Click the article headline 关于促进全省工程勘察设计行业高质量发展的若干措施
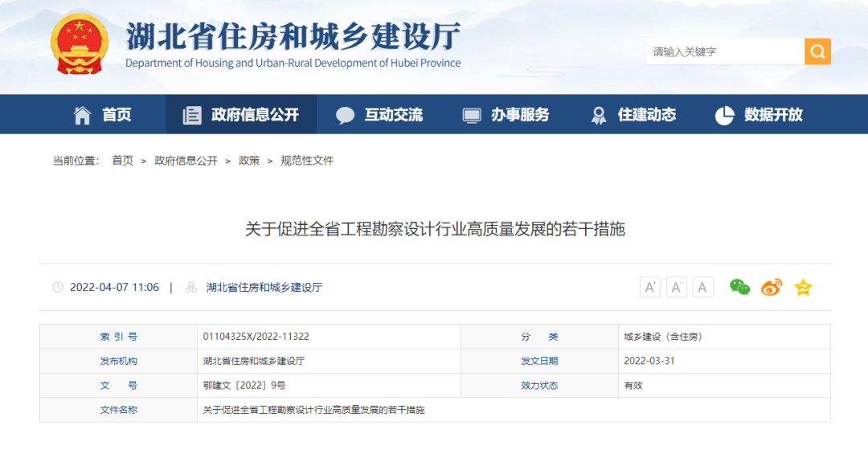The width and height of the screenshot is (868, 450). click(435, 229)
